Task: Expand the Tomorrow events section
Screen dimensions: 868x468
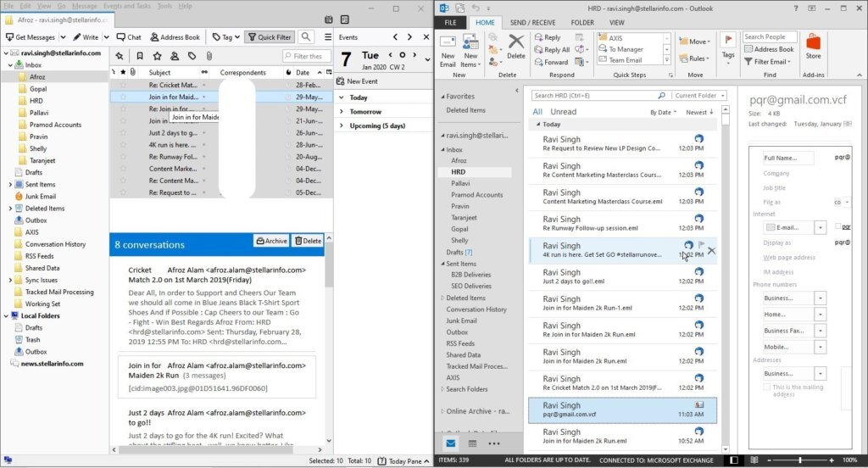Action: (x=342, y=112)
